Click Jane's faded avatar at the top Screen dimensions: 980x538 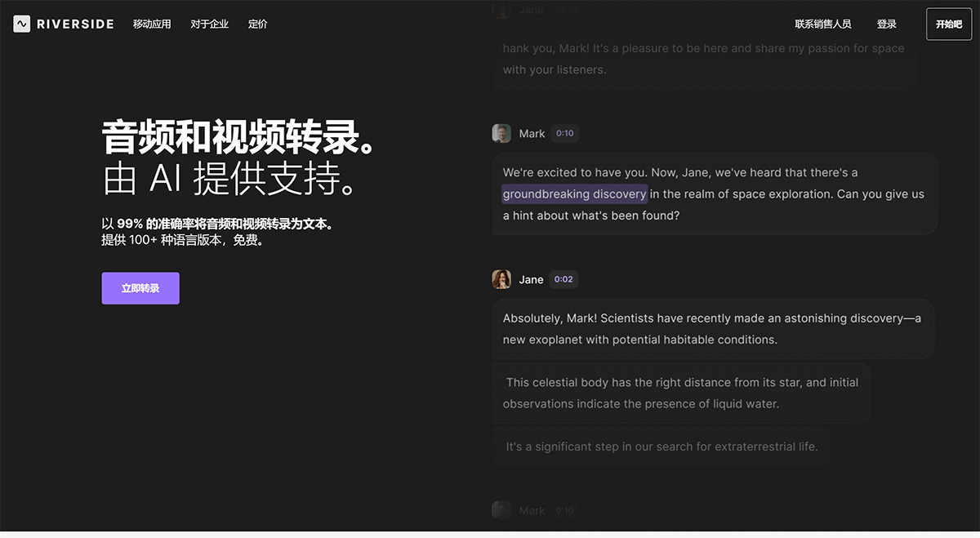(501, 10)
